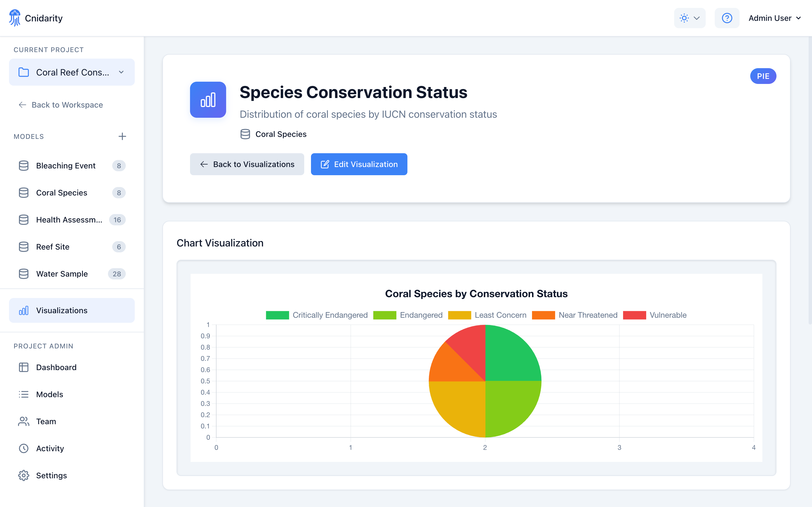Click the Water Sample database icon
Image resolution: width=812 pixels, height=507 pixels.
click(23, 273)
